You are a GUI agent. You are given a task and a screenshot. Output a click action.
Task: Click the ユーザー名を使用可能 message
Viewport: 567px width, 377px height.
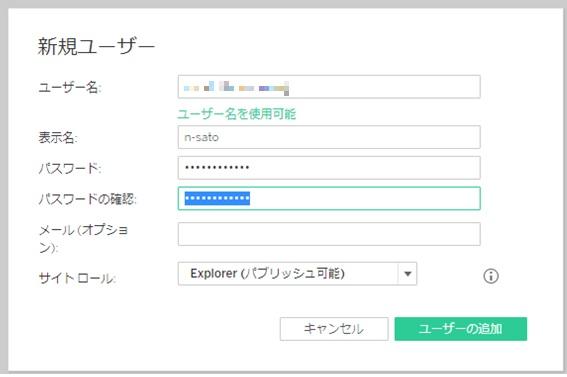click(236, 114)
